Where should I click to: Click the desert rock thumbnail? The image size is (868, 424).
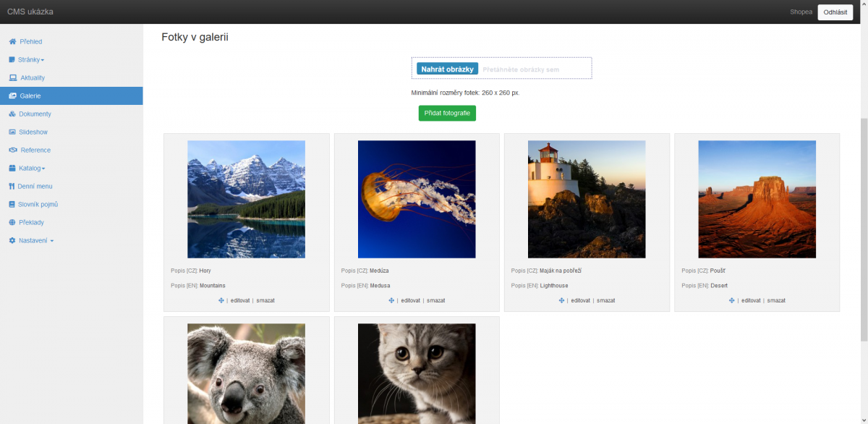[x=757, y=199]
